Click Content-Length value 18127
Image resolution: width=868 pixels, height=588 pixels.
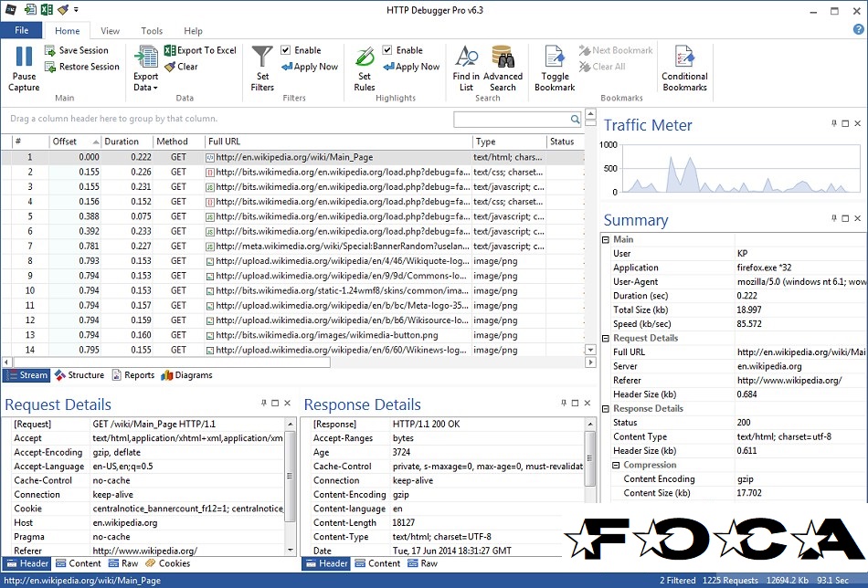click(x=404, y=523)
